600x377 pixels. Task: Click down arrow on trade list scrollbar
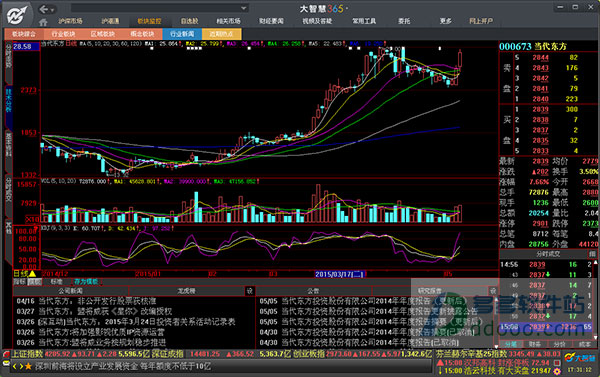(595, 338)
